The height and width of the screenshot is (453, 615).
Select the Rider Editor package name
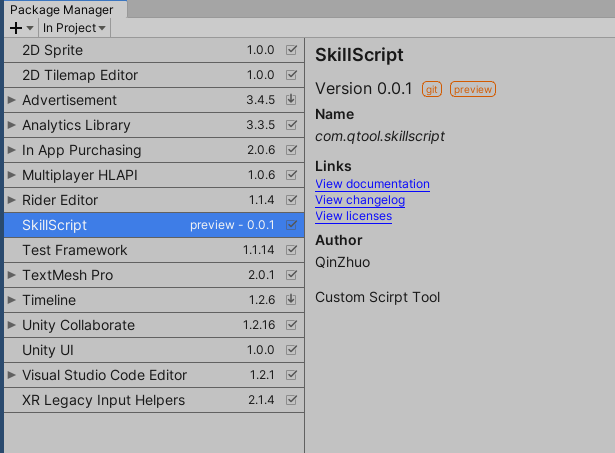pyautogui.click(x=60, y=200)
